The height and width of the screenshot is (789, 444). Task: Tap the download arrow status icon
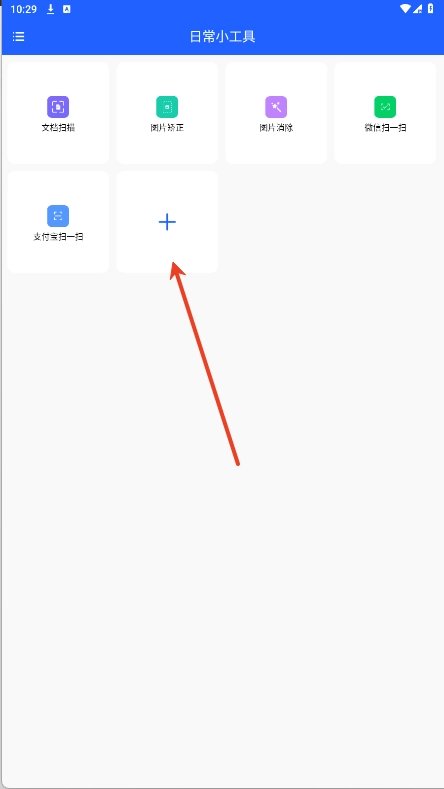[50, 9]
